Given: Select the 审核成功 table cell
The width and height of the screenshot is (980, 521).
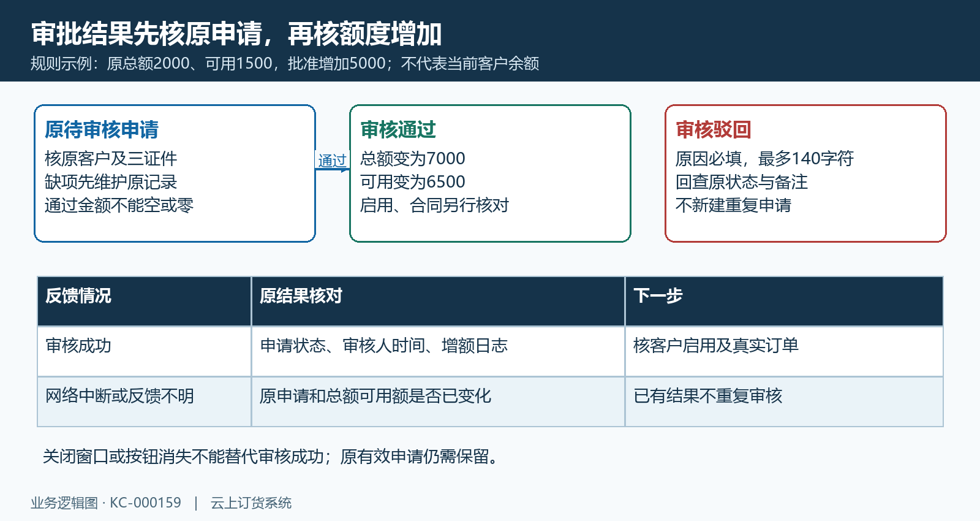Looking at the screenshot, I should pos(145,351).
